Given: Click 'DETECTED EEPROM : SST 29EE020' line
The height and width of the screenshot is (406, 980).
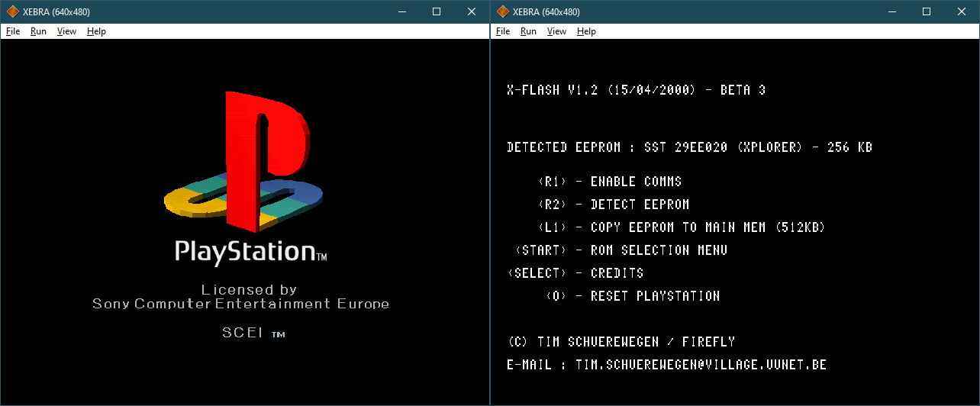Looking at the screenshot, I should (689, 147).
